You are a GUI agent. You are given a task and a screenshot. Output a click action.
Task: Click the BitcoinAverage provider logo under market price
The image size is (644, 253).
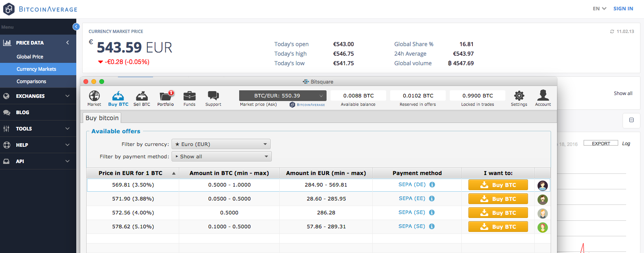click(307, 105)
